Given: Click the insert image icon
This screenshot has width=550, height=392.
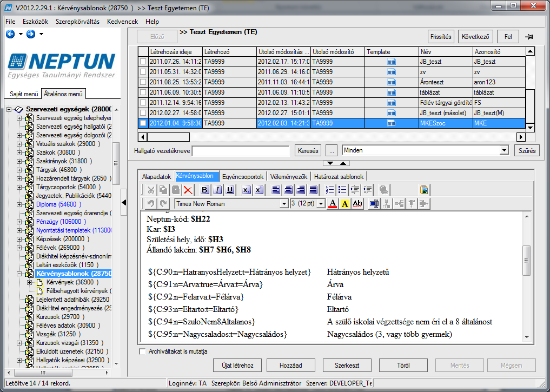Looking at the screenshot, I should pyautogui.click(x=424, y=190).
